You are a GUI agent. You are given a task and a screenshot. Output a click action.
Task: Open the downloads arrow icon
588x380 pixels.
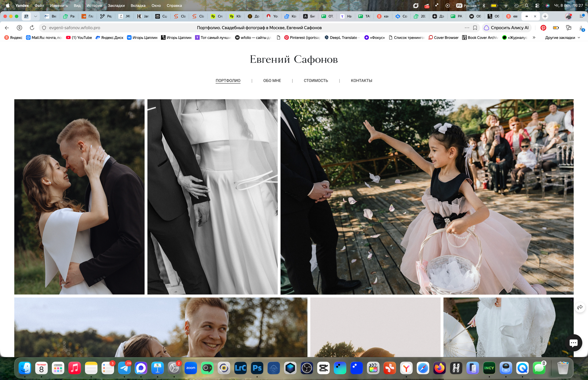tap(581, 28)
